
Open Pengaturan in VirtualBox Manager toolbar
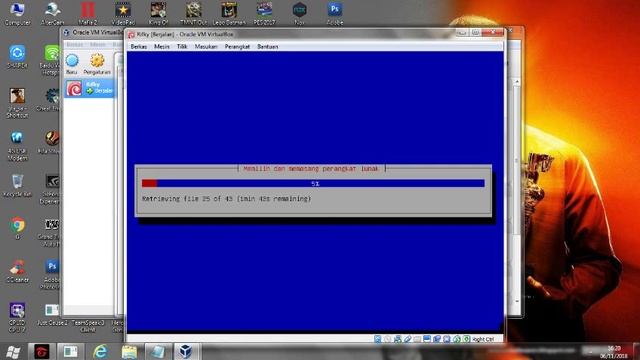tap(97, 64)
